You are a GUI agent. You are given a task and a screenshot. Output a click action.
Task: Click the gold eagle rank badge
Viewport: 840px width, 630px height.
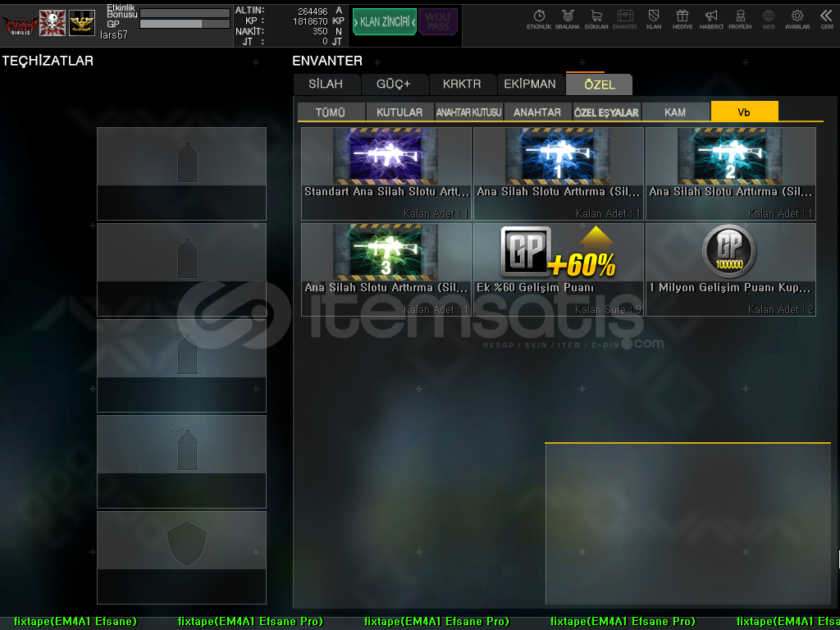[x=82, y=23]
